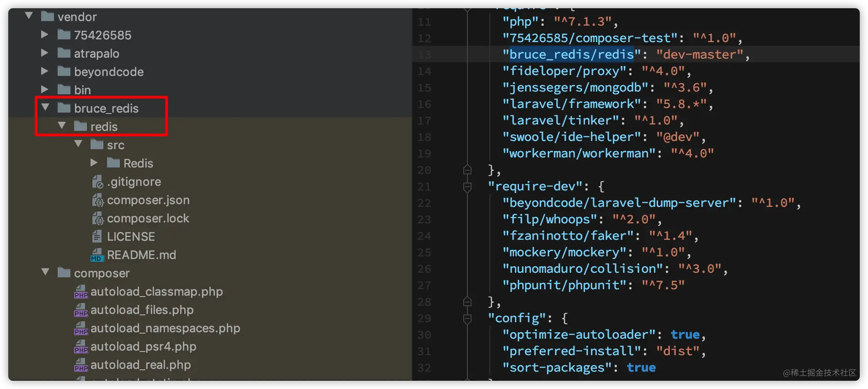Expand the 75426585 folder arrow

click(x=44, y=34)
